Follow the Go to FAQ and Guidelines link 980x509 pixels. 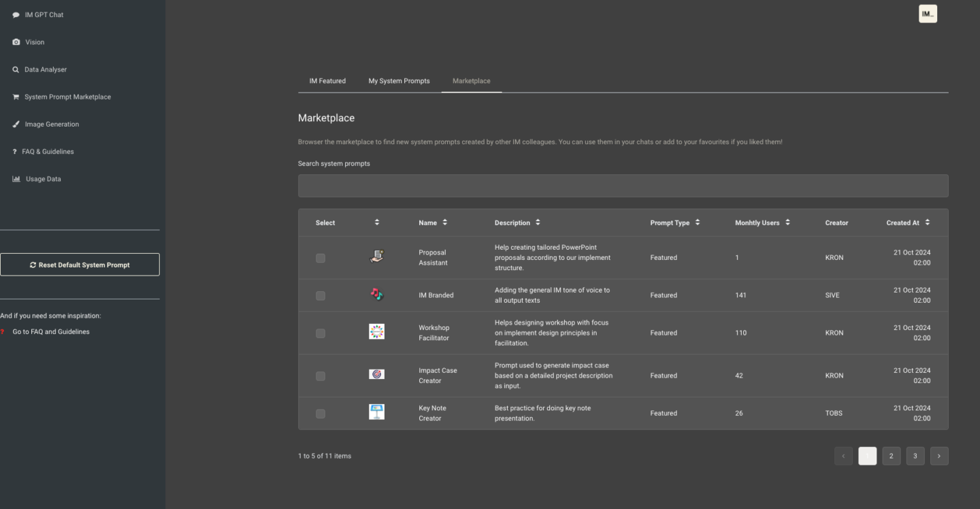tap(51, 332)
